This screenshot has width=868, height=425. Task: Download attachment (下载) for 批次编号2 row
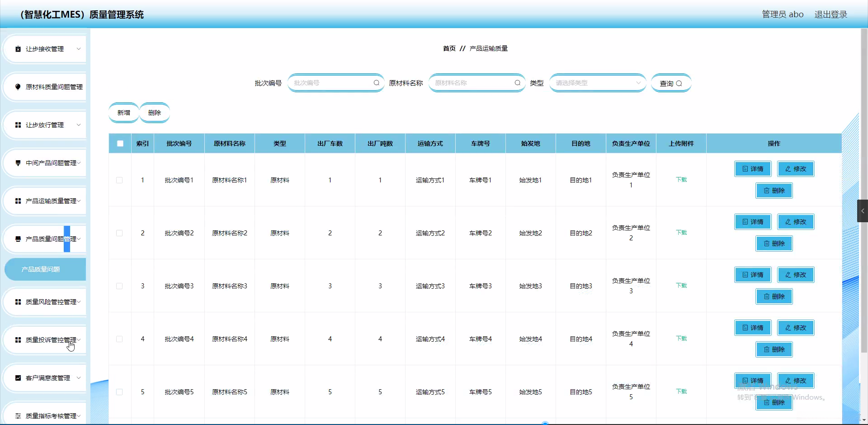click(x=681, y=233)
